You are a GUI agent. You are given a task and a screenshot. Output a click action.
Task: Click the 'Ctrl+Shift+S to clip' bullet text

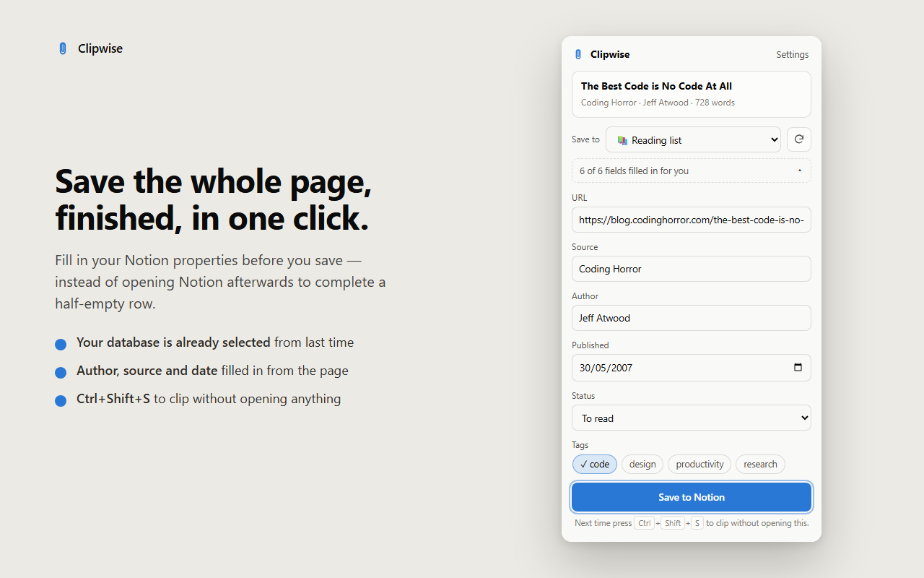click(209, 399)
